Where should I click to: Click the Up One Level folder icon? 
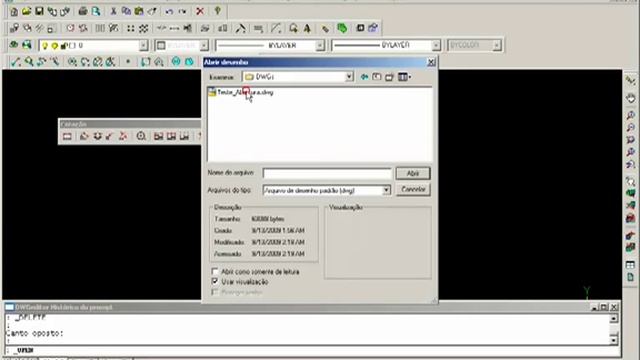pyautogui.click(x=377, y=77)
